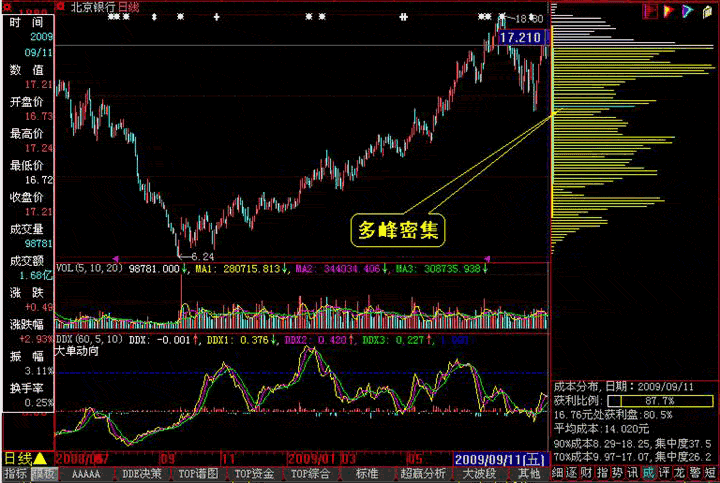Click the red chip distribution chart icon
This screenshot has width=720, height=483.
pos(650,11)
